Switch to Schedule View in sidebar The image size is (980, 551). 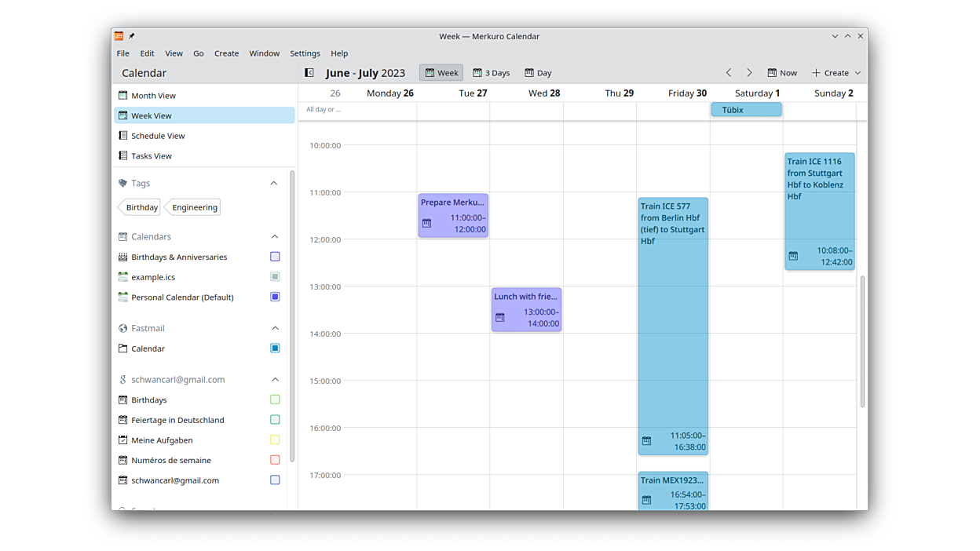pos(158,136)
